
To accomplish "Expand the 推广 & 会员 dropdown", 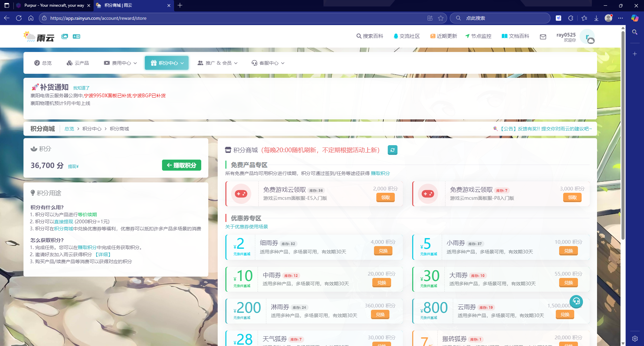I will pos(218,63).
